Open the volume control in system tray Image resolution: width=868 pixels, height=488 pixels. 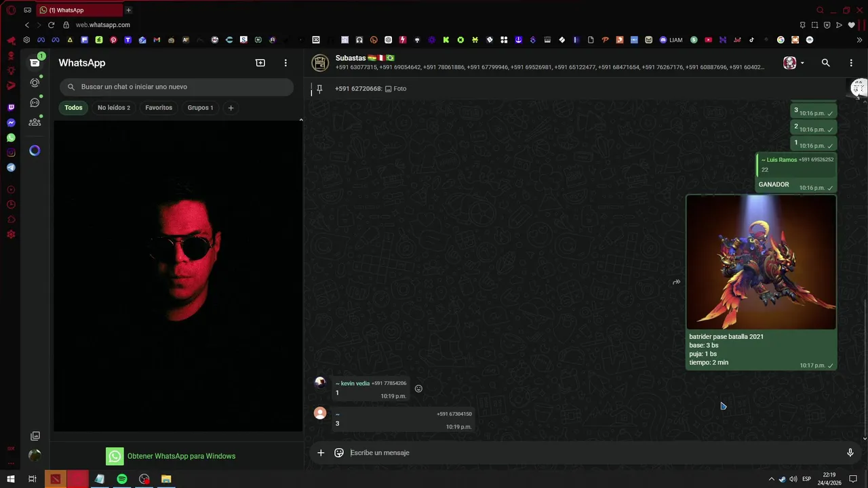point(793,479)
